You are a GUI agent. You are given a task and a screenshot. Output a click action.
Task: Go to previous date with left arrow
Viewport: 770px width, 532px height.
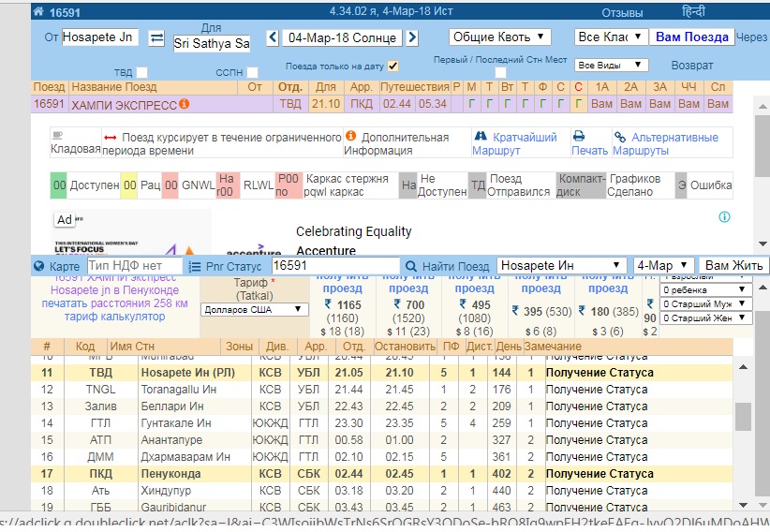click(x=273, y=38)
